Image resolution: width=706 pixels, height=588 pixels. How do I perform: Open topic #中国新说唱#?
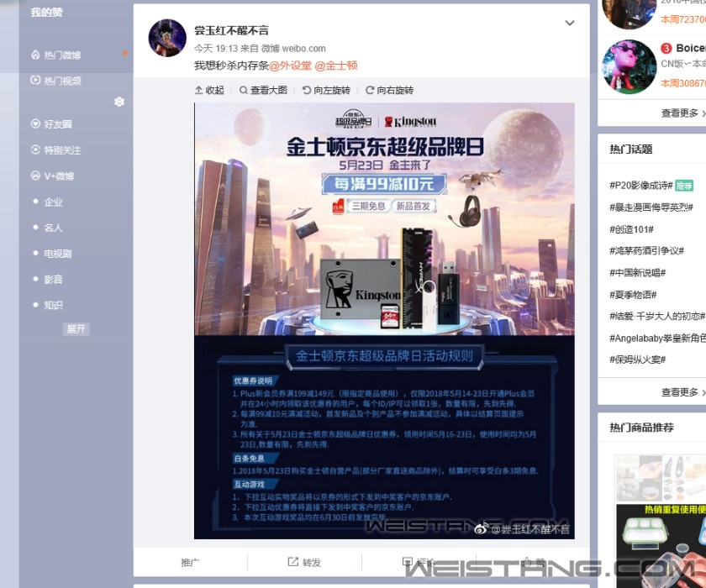click(637, 272)
